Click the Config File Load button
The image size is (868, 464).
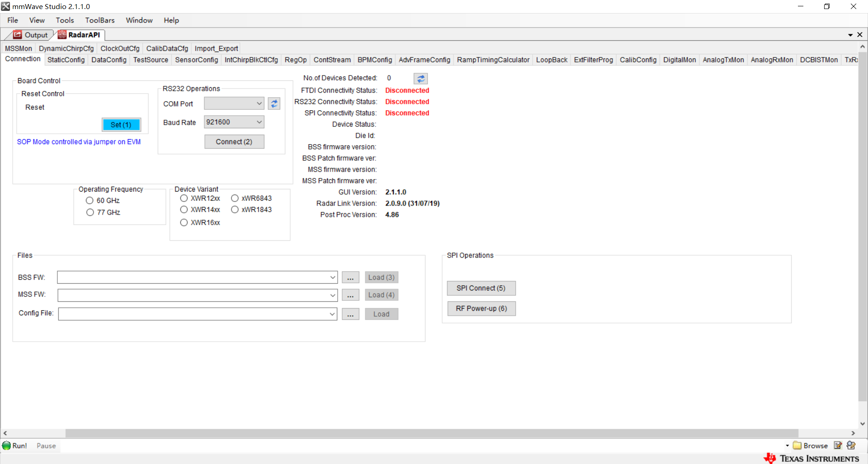(x=382, y=314)
